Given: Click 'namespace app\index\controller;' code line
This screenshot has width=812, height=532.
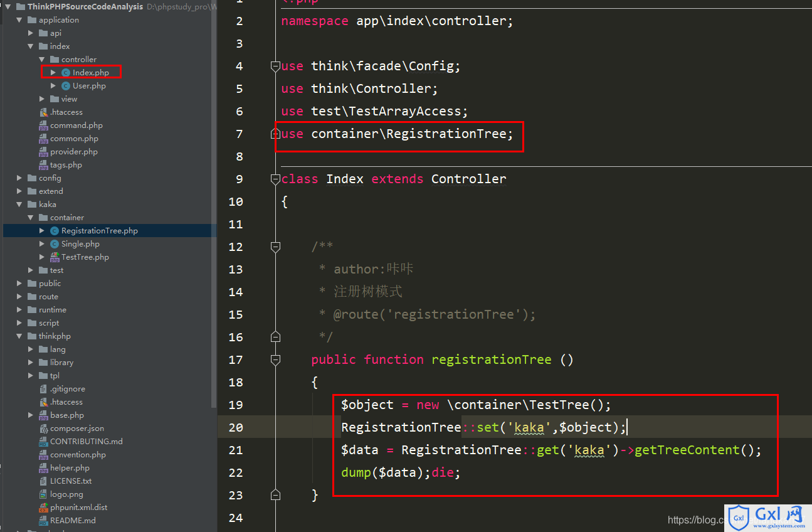Looking at the screenshot, I should pyautogui.click(x=397, y=21).
